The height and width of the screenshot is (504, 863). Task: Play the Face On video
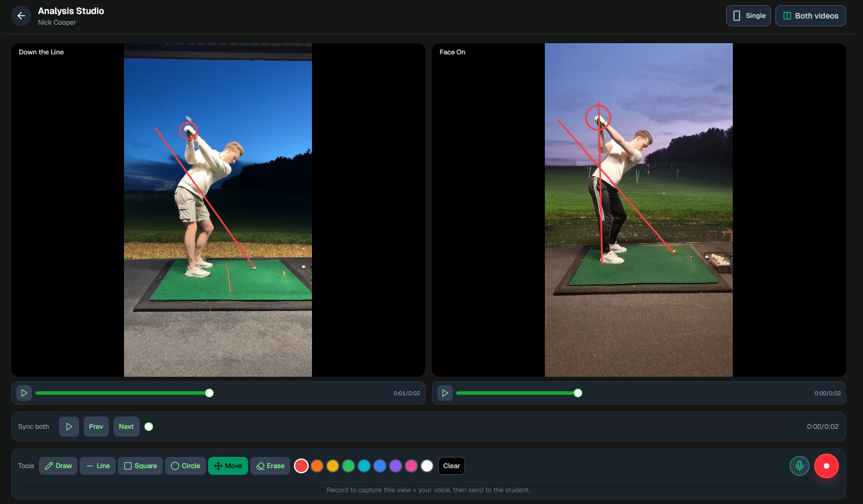point(444,393)
